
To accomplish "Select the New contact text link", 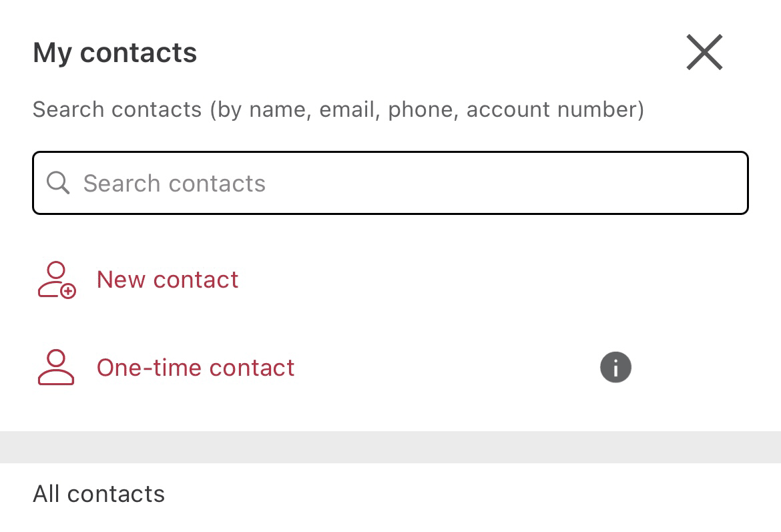I will (x=168, y=280).
